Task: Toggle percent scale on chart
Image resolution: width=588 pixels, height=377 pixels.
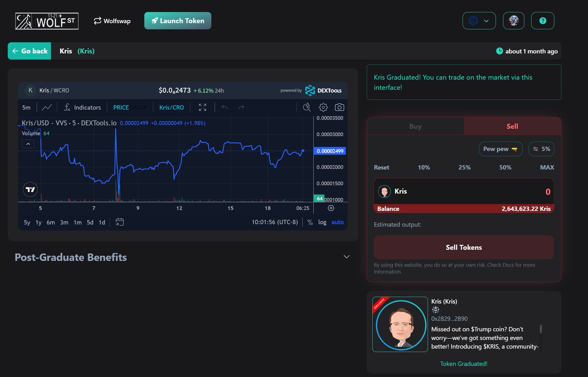Action: point(310,222)
